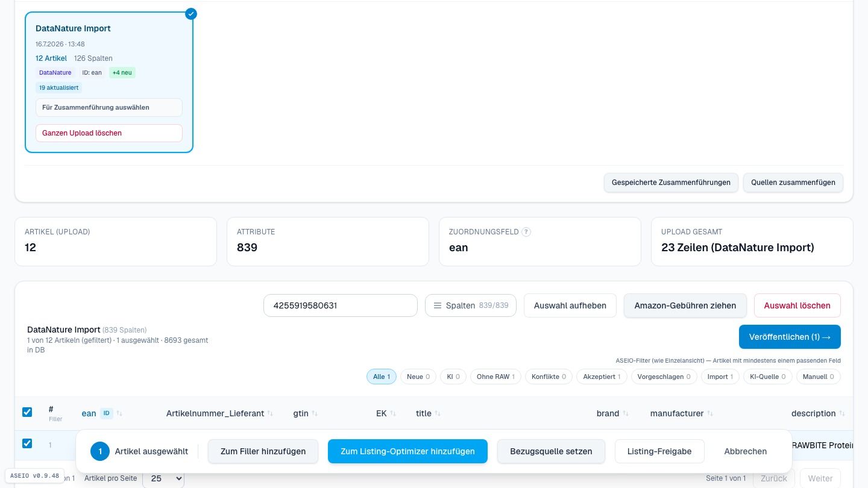Image resolution: width=868 pixels, height=488 pixels.
Task: Select the Konflikte 0 filter chip
Action: click(x=549, y=377)
